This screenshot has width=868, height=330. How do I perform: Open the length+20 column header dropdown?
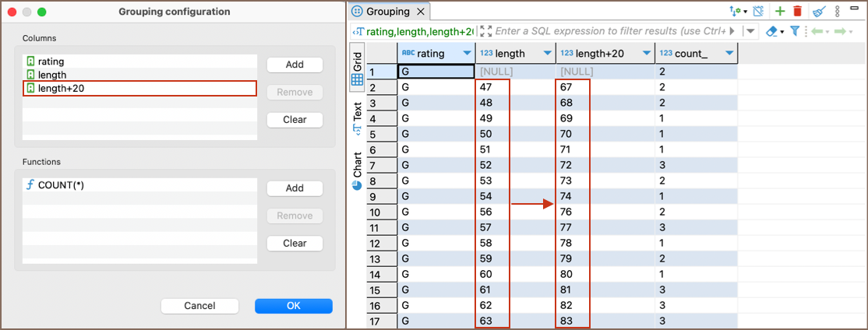click(646, 54)
